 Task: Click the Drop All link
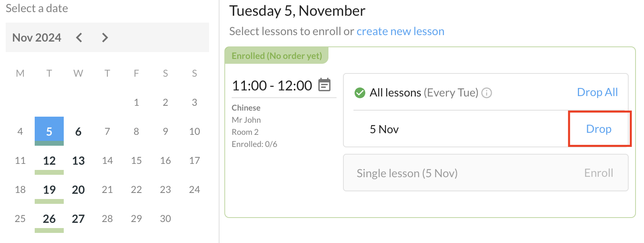pos(597,92)
